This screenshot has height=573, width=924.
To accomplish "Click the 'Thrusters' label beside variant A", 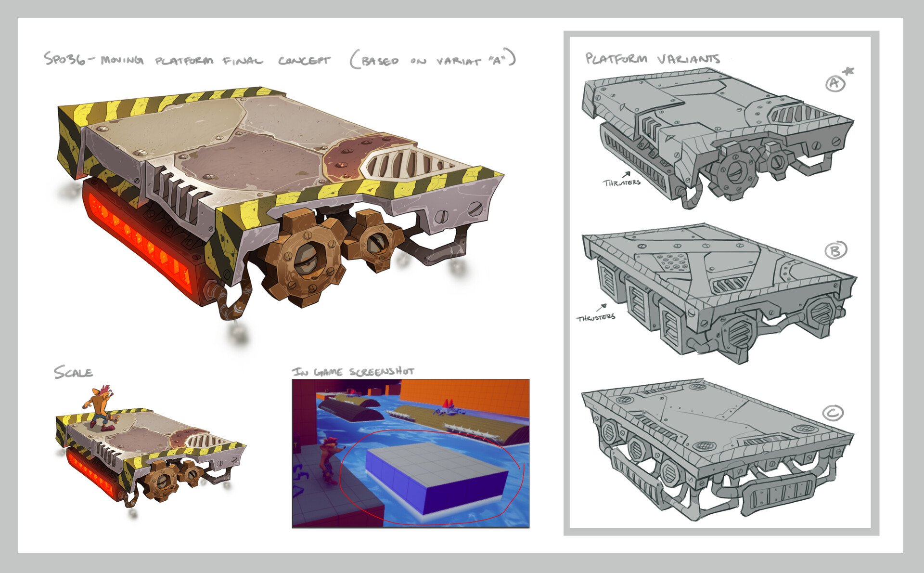I will point(621,182).
